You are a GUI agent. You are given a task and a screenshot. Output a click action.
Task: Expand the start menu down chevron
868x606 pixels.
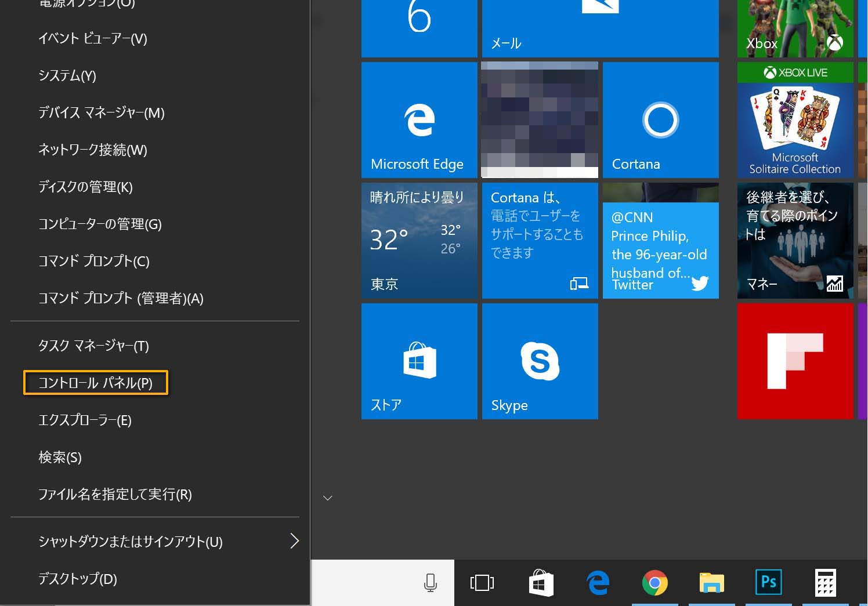click(328, 498)
